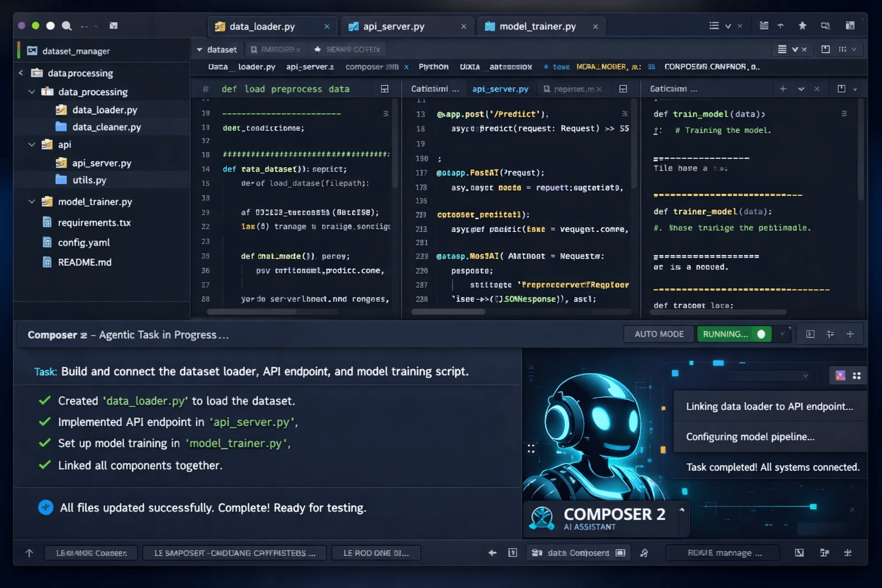Viewport: 882px width, 588px height.
Task: Click the plus icon in Composer panel header
Action: point(850,334)
